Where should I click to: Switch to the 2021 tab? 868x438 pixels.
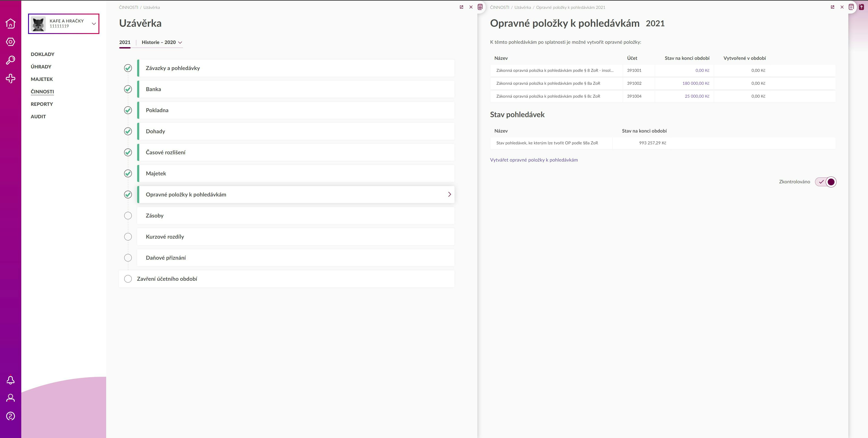click(125, 42)
